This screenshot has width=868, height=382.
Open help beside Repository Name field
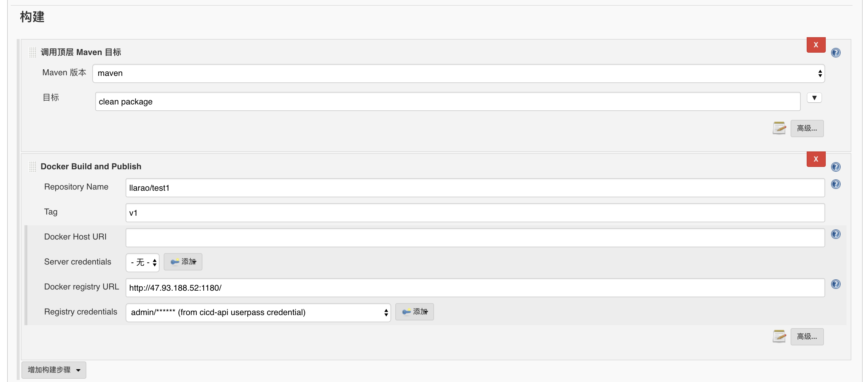(836, 184)
